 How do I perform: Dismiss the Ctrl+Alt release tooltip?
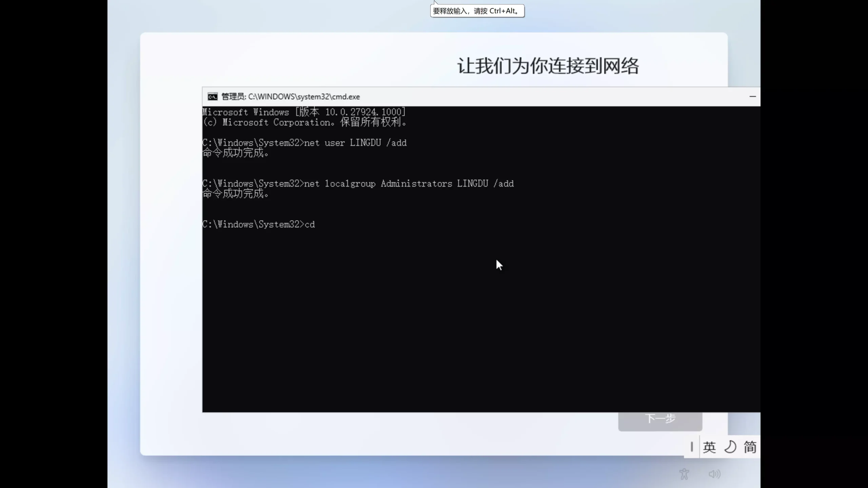pos(476,11)
